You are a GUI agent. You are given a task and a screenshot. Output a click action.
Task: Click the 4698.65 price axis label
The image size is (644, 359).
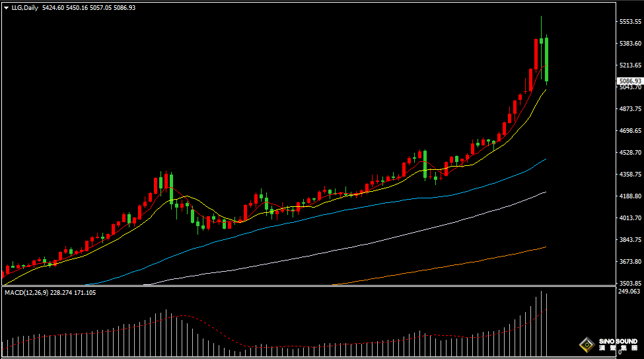tap(629, 131)
